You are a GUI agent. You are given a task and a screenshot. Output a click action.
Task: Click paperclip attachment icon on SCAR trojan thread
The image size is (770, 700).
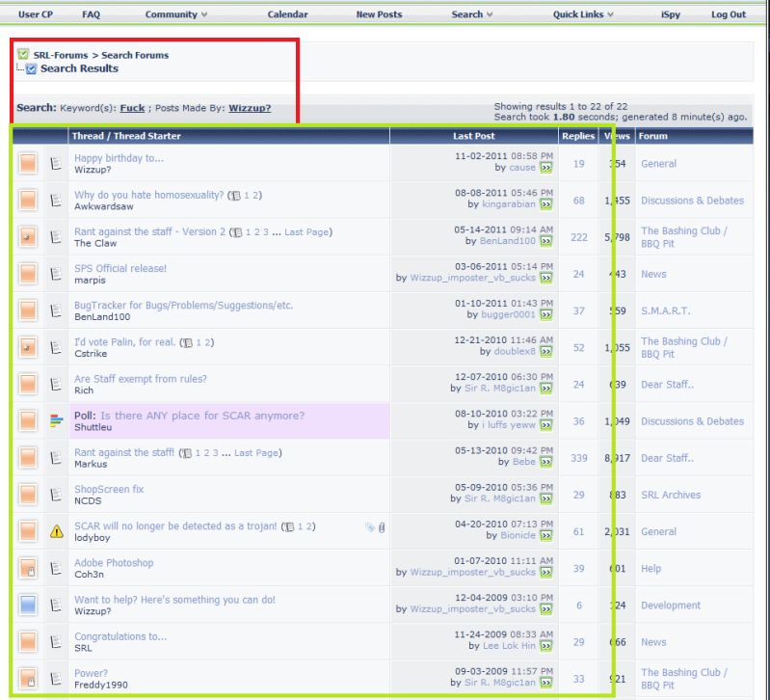pos(382,526)
